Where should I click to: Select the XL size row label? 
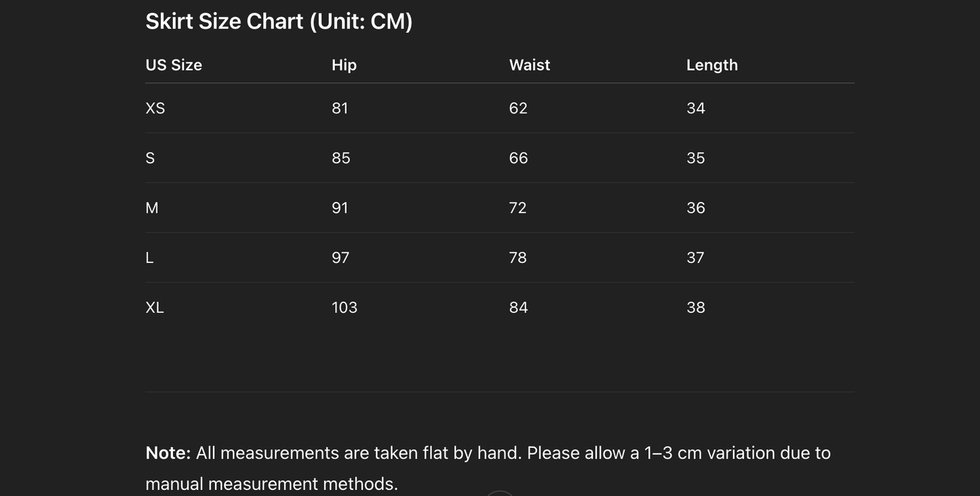(x=155, y=308)
